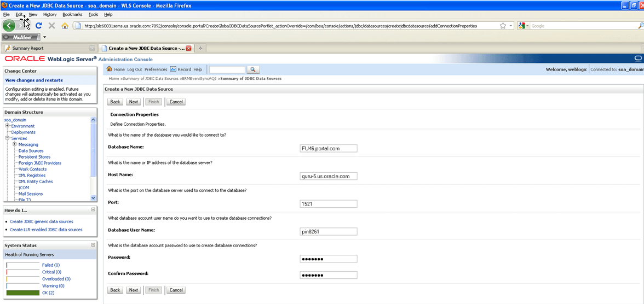The height and width of the screenshot is (304, 644).
Task: Click the Reload page icon
Action: [39, 26]
